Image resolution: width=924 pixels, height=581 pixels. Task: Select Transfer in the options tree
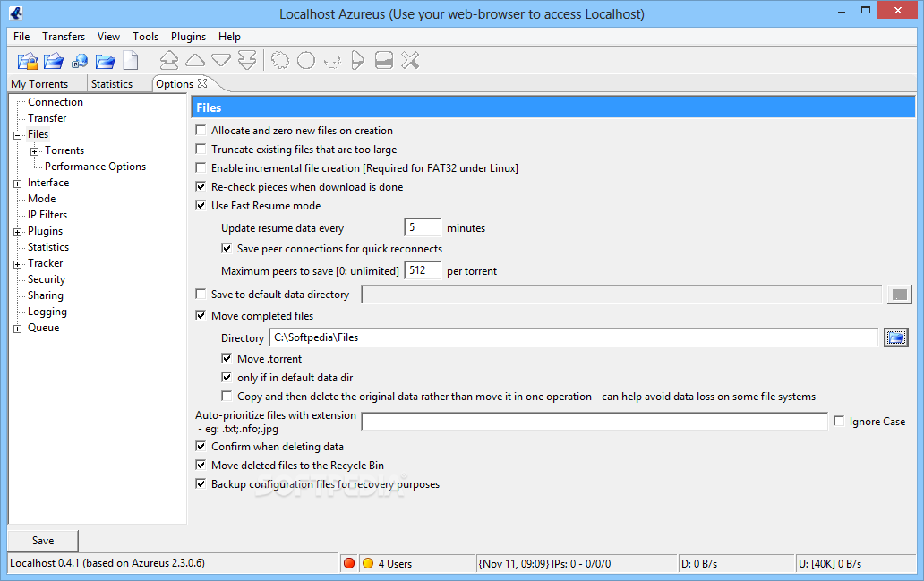tap(47, 118)
